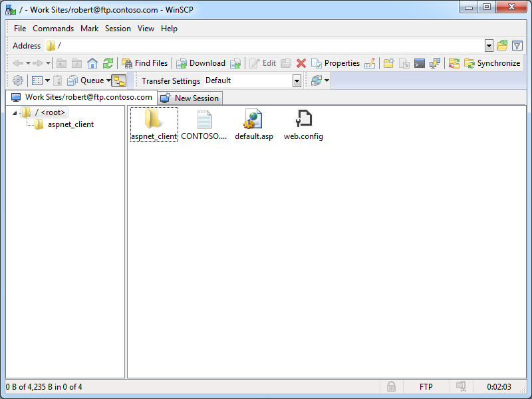Image resolution: width=532 pixels, height=399 pixels.
Task: Open the Preferences gear icon
Action: tap(18, 80)
